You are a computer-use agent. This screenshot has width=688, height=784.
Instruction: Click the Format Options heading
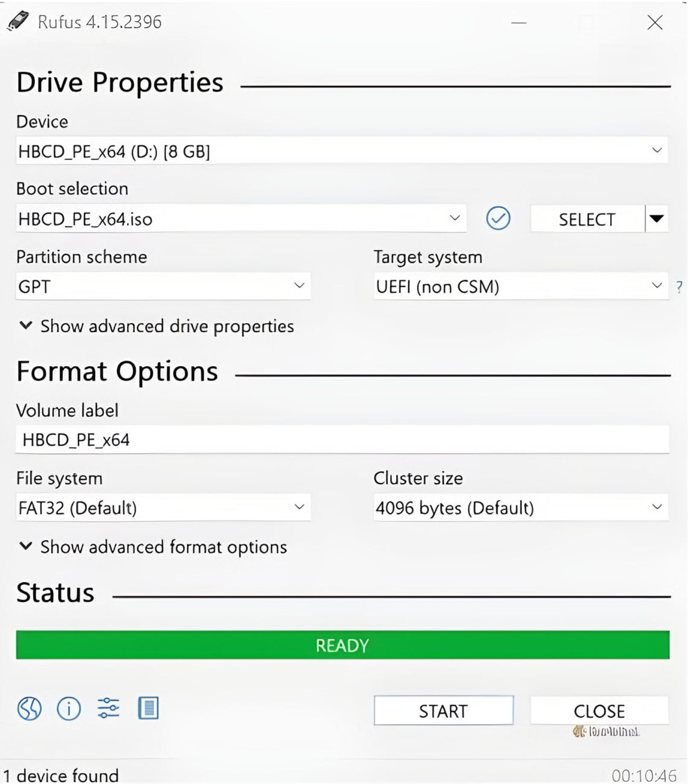pyautogui.click(x=117, y=371)
